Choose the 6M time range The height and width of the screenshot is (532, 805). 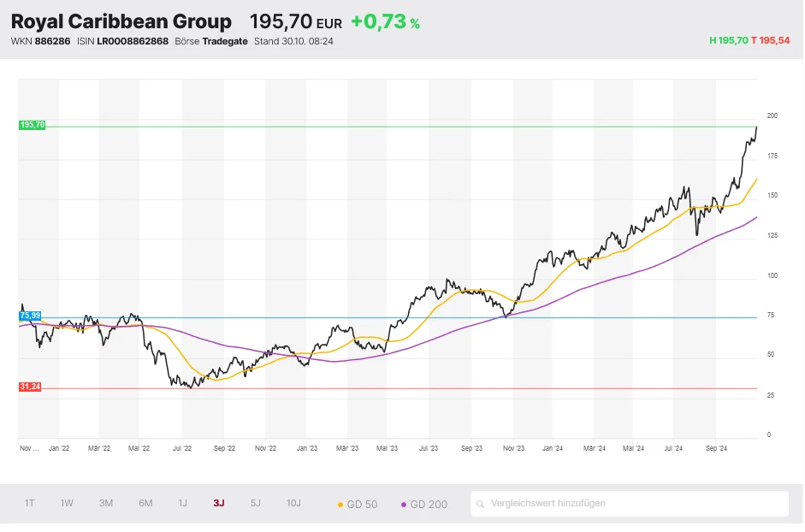coord(145,503)
